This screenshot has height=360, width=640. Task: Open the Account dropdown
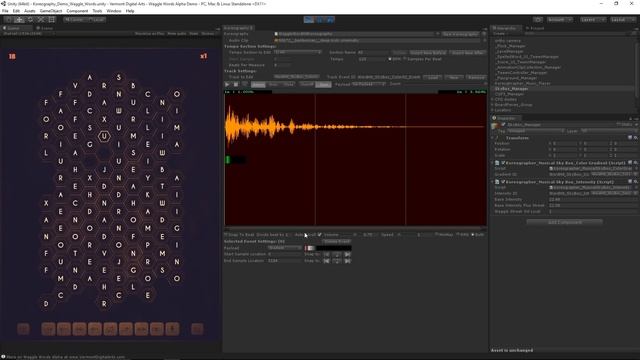click(560, 20)
